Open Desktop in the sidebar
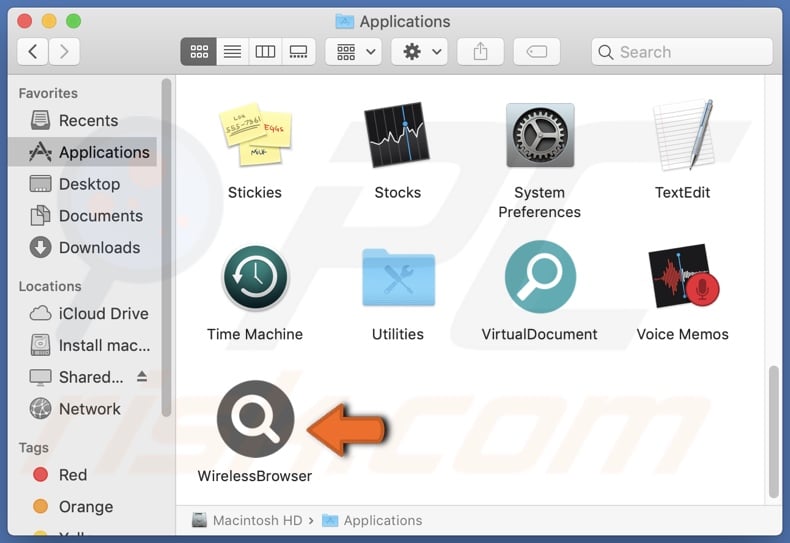This screenshot has width=790, height=543. coord(83,184)
